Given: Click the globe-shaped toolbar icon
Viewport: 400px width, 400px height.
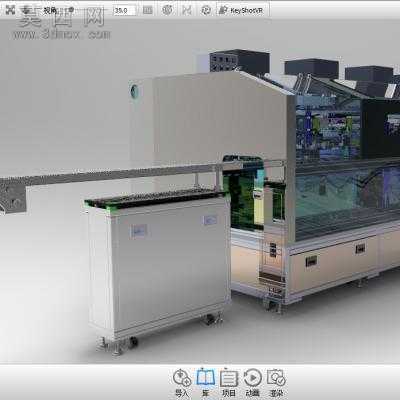Looking at the screenshot, I should coord(167,10).
